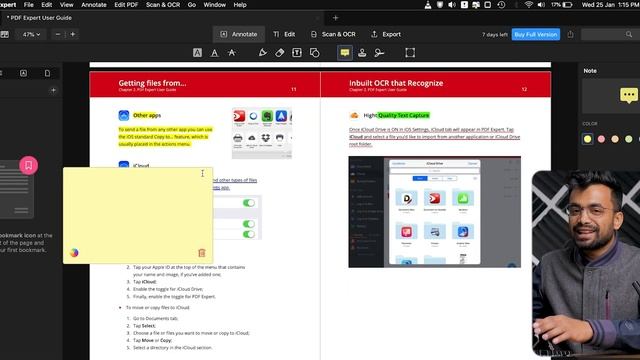
Task: Click Time Machine icon in menu bar
Action: pyautogui.click(x=501, y=5)
